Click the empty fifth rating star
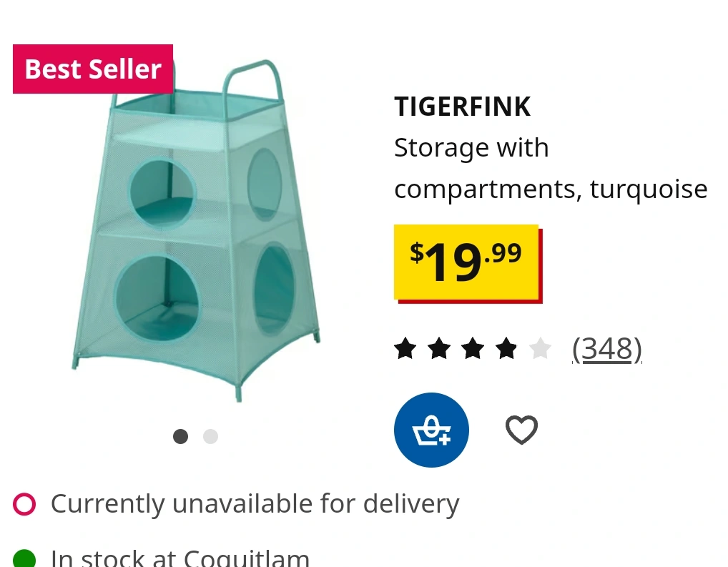This screenshot has height=567, width=728. point(541,349)
